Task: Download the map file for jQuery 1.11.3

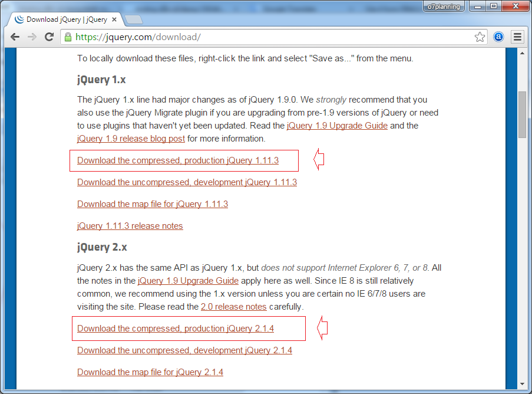Action: 153,204
